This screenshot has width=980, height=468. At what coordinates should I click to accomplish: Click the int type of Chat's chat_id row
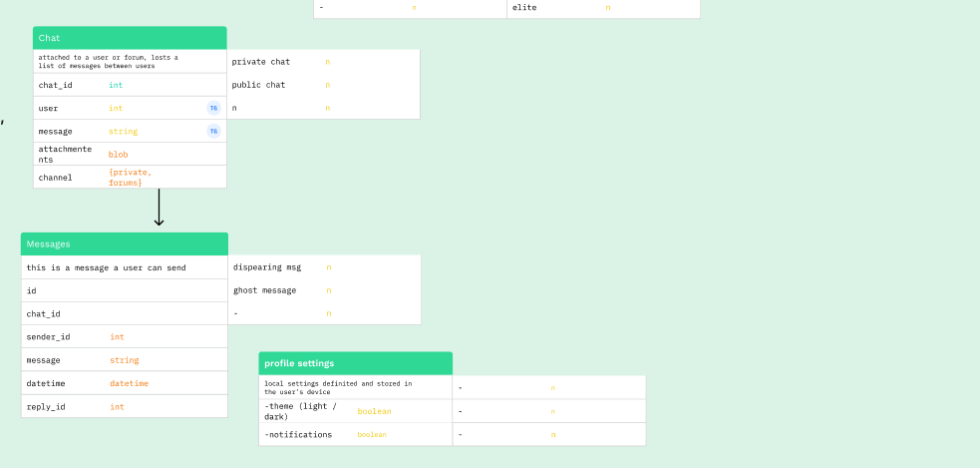coord(116,85)
